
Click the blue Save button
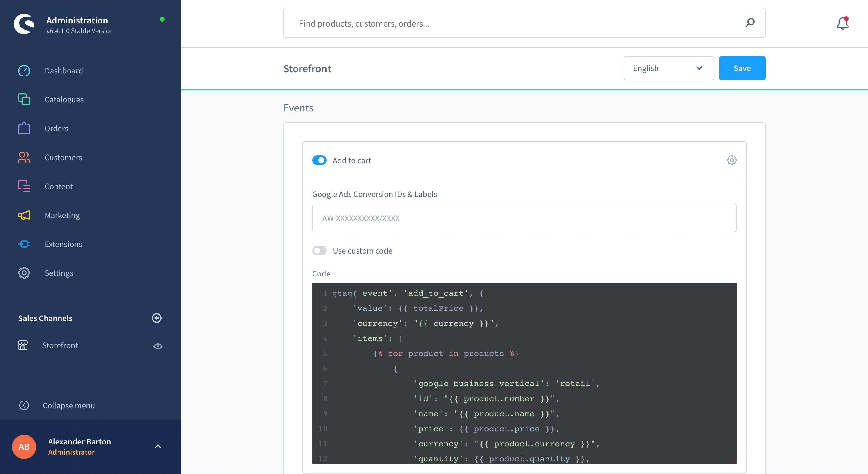742,68
